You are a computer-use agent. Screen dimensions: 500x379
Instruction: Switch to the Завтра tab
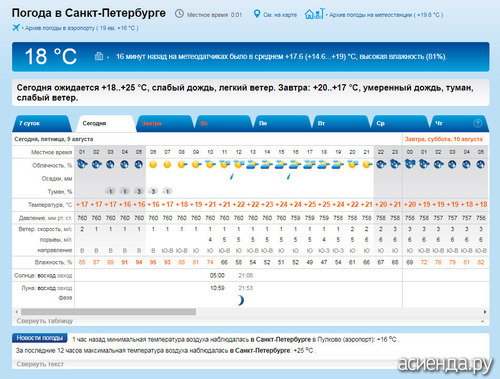(164, 123)
